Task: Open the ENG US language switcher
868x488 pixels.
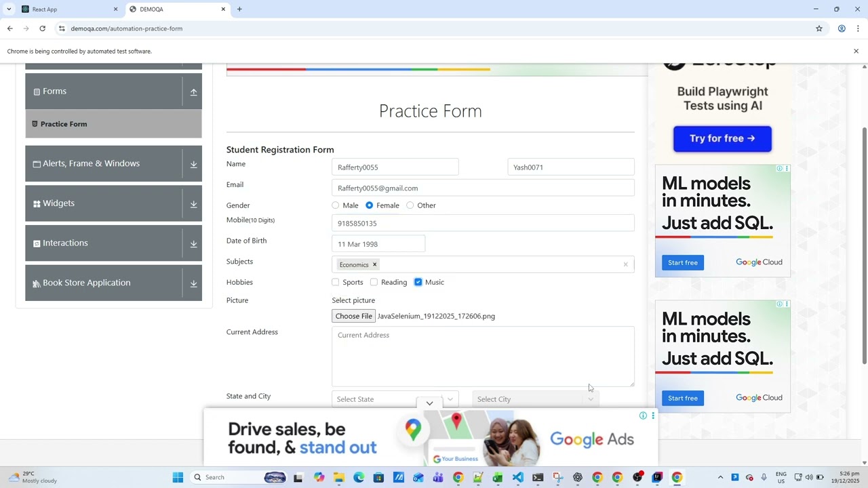Action: [x=781, y=477]
